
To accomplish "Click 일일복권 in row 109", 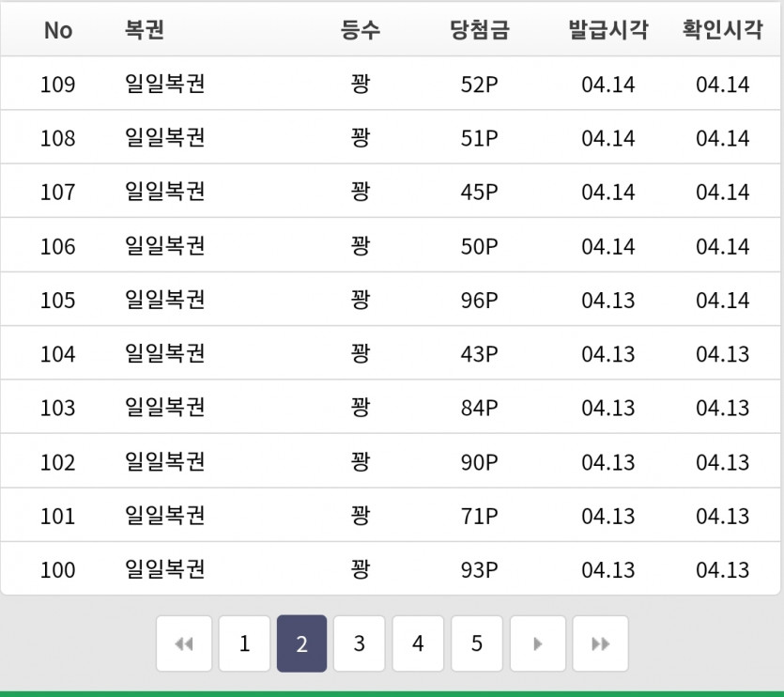I will click(165, 84).
